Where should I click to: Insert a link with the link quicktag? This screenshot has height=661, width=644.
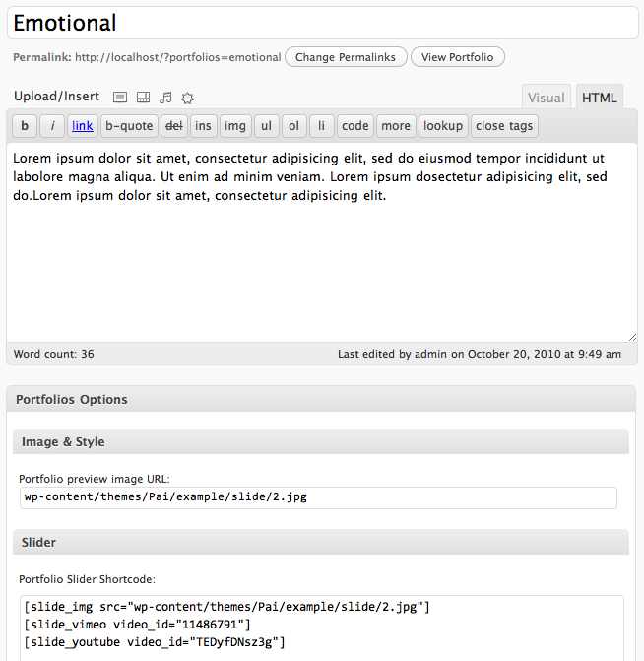(83, 126)
